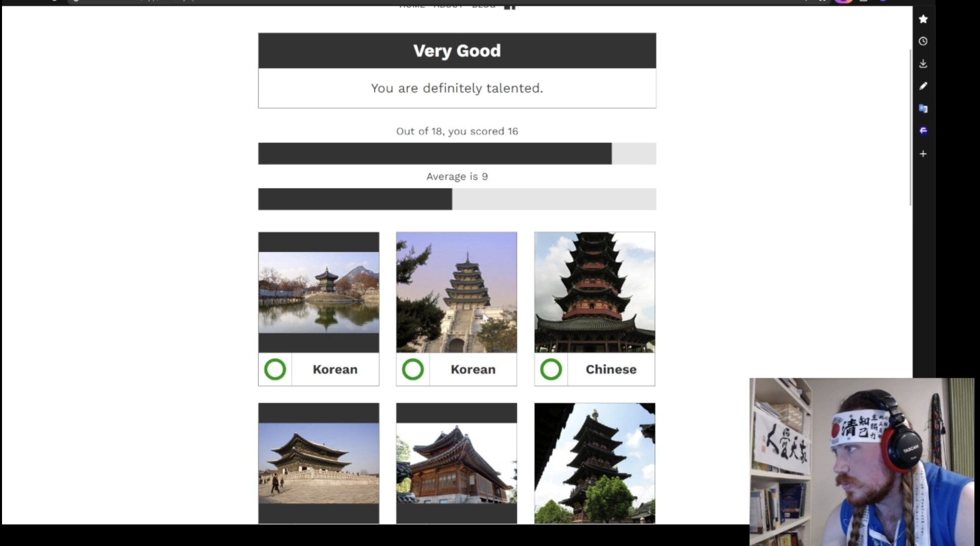
Task: Click the green circle beside the pond pavilion's Korean label
Action: [x=275, y=369]
